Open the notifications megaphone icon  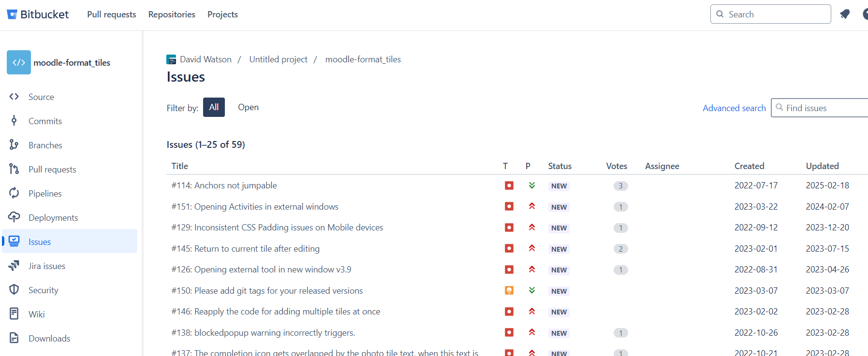[845, 14]
